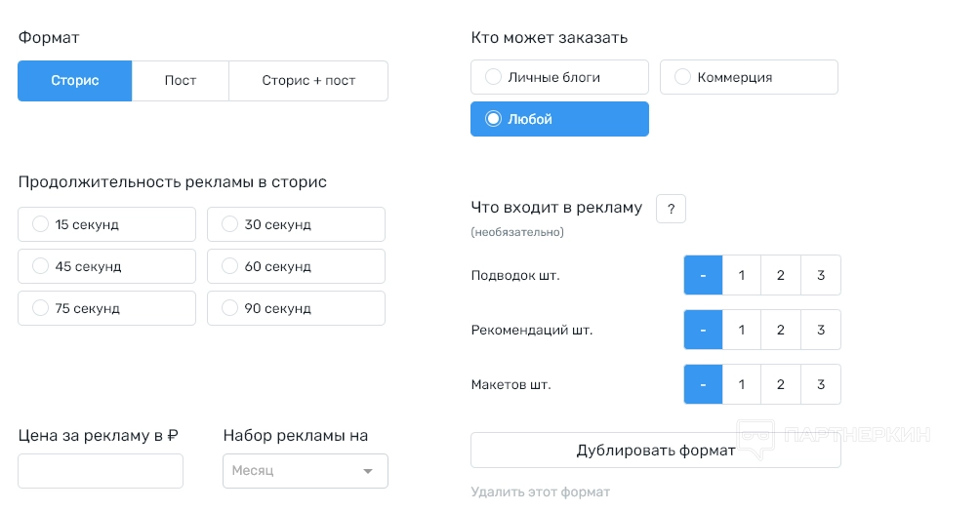The height and width of the screenshot is (511, 980).
Task: Switch to the Пост format tab
Action: (181, 81)
